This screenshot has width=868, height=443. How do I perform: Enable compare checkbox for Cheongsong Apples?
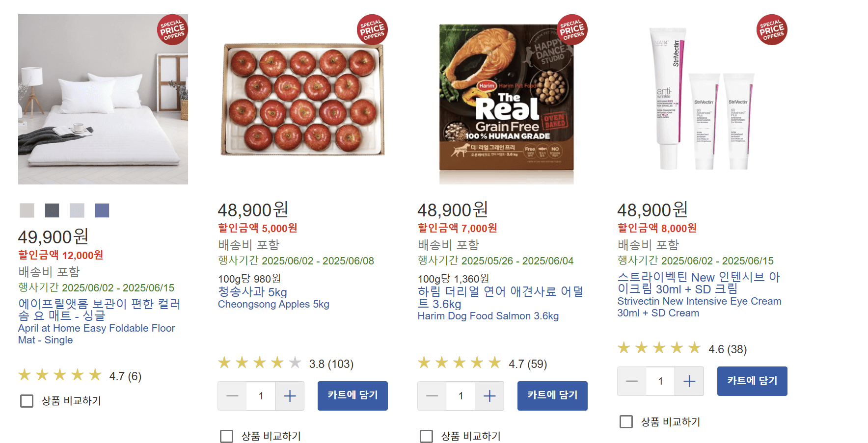tap(226, 436)
